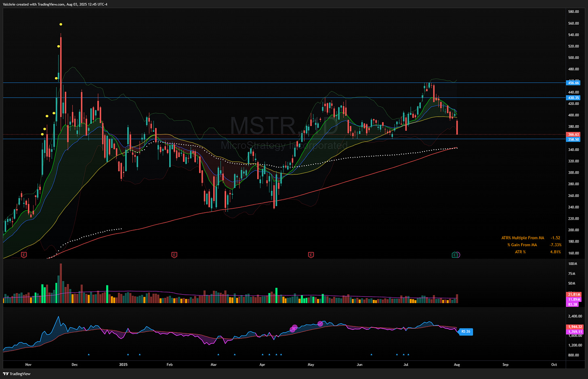Click the red earnings E marker near November

click(x=24, y=255)
